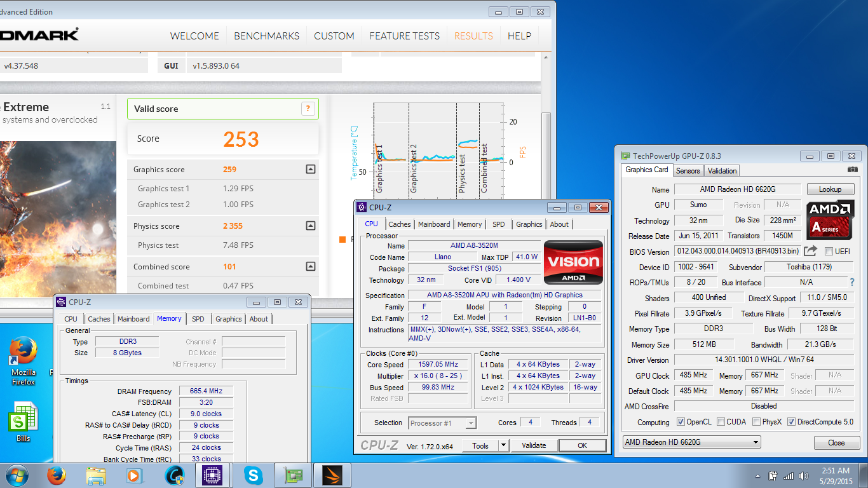
Task: Open the Windows Start button
Action: click(x=17, y=475)
